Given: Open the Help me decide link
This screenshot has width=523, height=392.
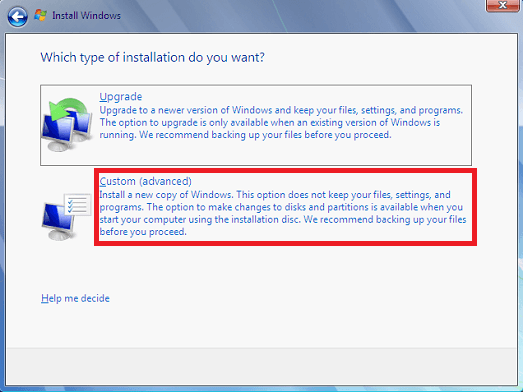Looking at the screenshot, I should (x=75, y=298).
